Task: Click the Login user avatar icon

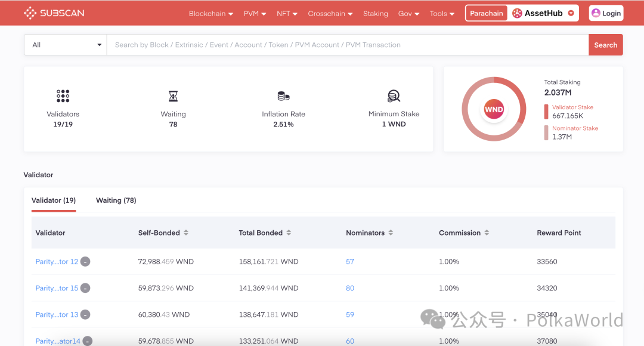Action: point(596,13)
